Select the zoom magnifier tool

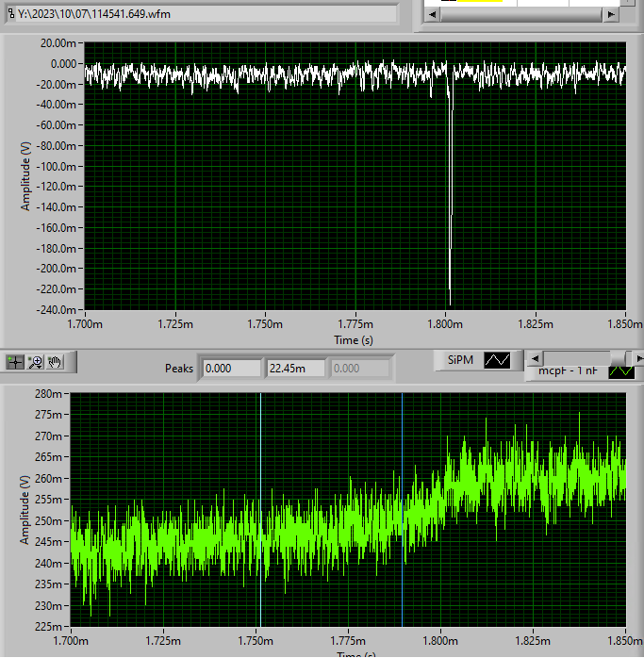[36, 362]
